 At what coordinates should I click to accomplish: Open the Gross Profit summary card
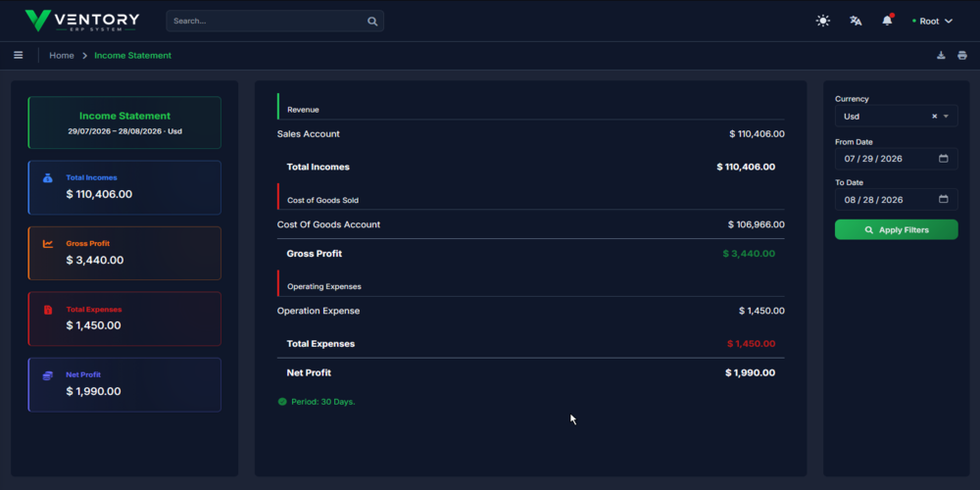pos(124,253)
